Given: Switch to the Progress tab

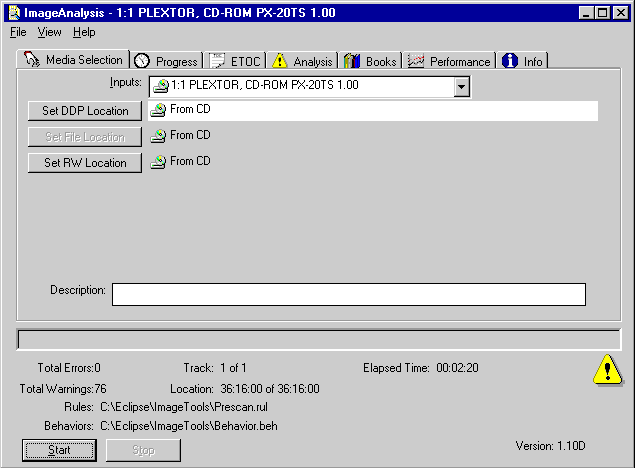Looking at the screenshot, I should (x=168, y=61).
